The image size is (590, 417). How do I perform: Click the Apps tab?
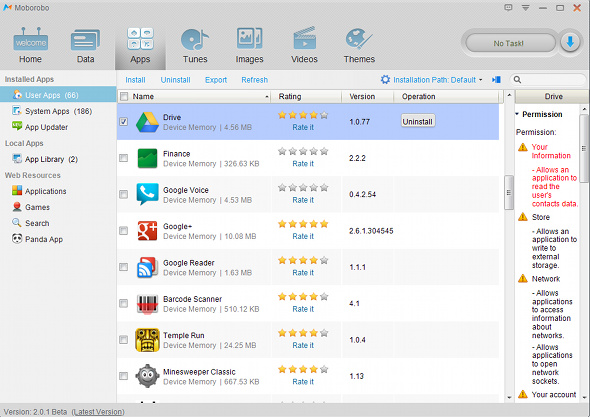140,46
